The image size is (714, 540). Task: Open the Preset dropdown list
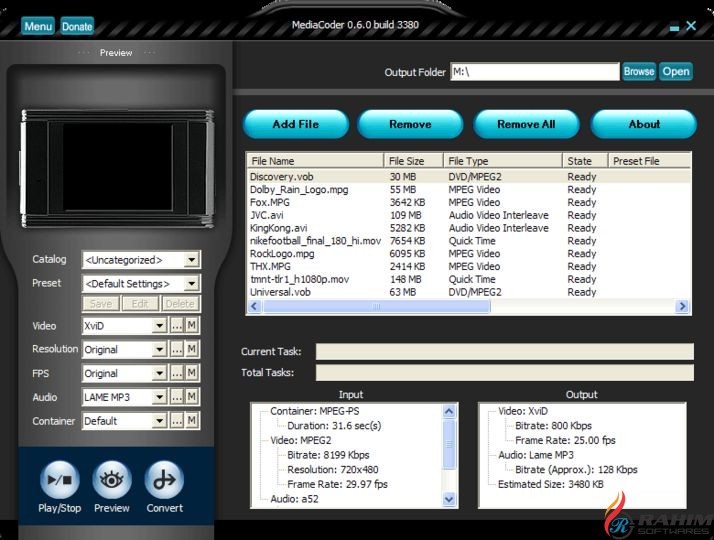[x=191, y=284]
